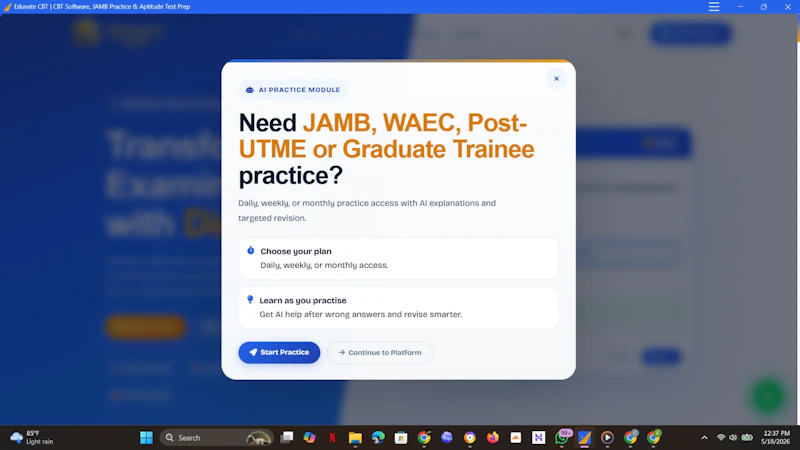Open File Explorer from taskbar
800x450 pixels.
(x=355, y=438)
